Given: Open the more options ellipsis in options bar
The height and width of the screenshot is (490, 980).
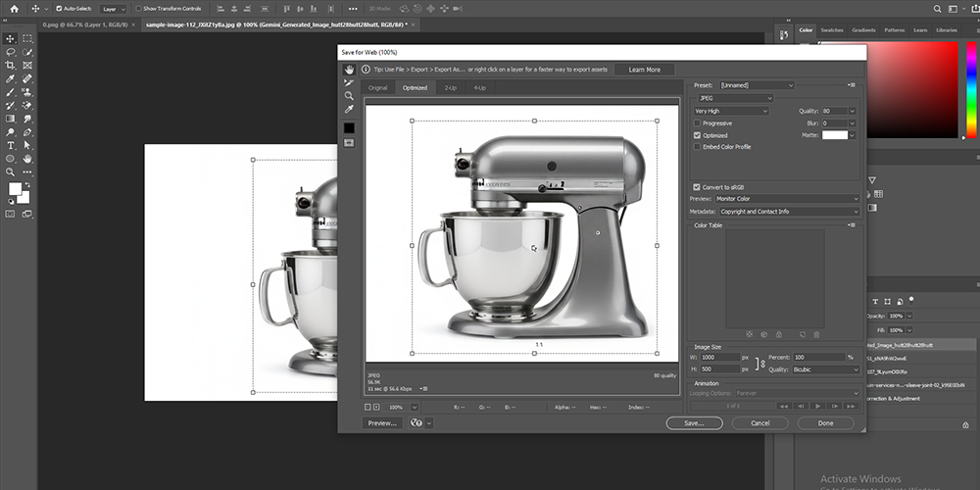Looking at the screenshot, I should pos(353,9).
